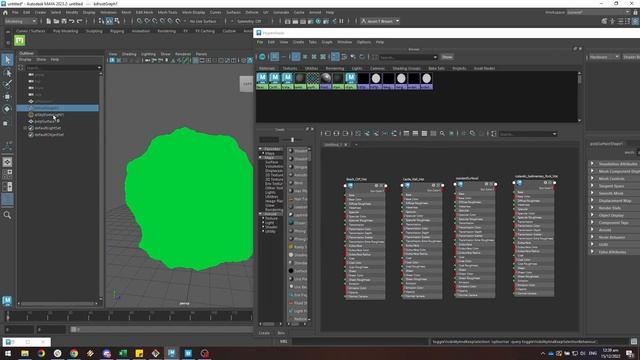
Task: Adjust Create panel icon size slider
Action: 292,140
